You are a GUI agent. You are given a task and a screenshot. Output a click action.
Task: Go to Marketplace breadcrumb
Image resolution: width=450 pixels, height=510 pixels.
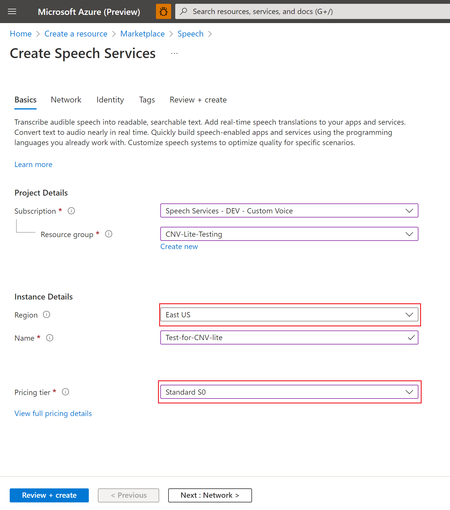pyautogui.click(x=142, y=34)
